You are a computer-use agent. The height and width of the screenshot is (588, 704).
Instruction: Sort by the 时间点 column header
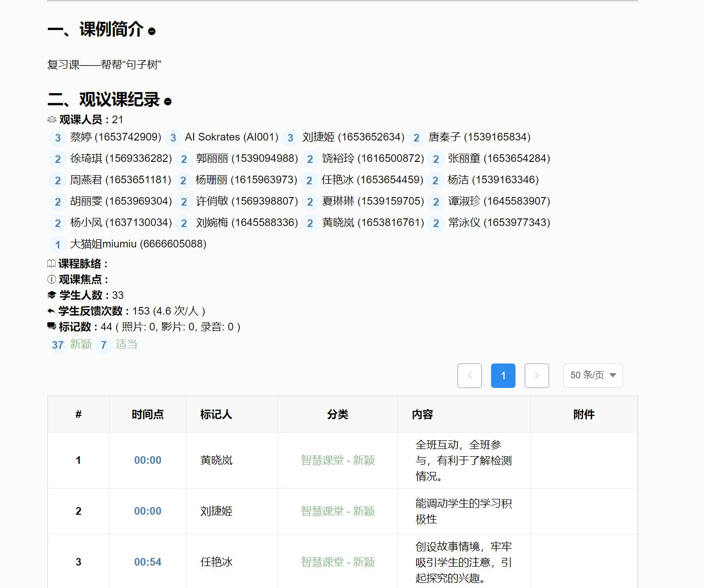[148, 414]
